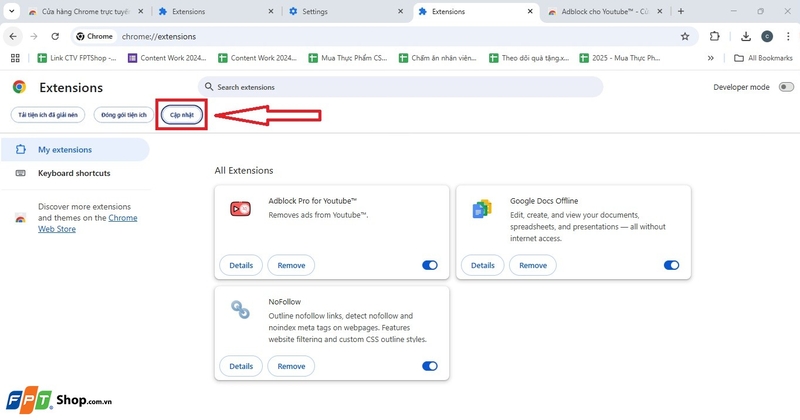Close the Adblock cho Youtube tab

click(x=660, y=11)
